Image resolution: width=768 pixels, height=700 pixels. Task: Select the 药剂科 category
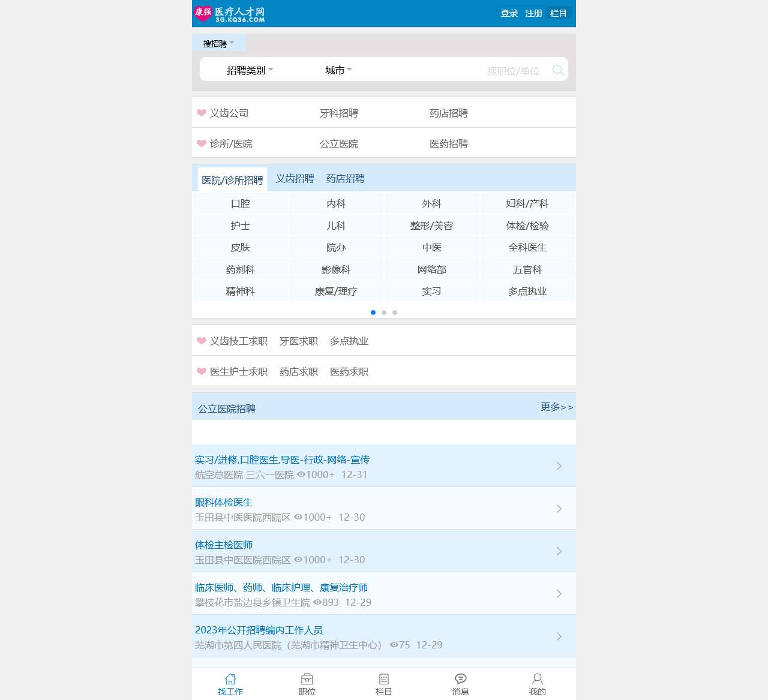click(x=240, y=270)
